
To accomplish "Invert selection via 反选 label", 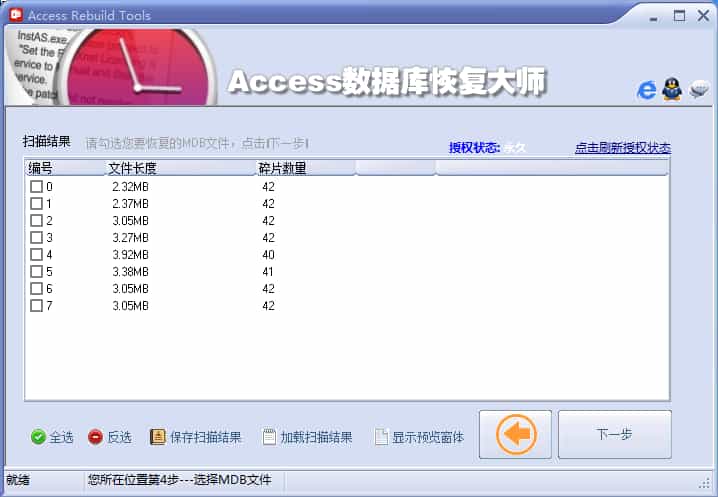I will point(120,437).
